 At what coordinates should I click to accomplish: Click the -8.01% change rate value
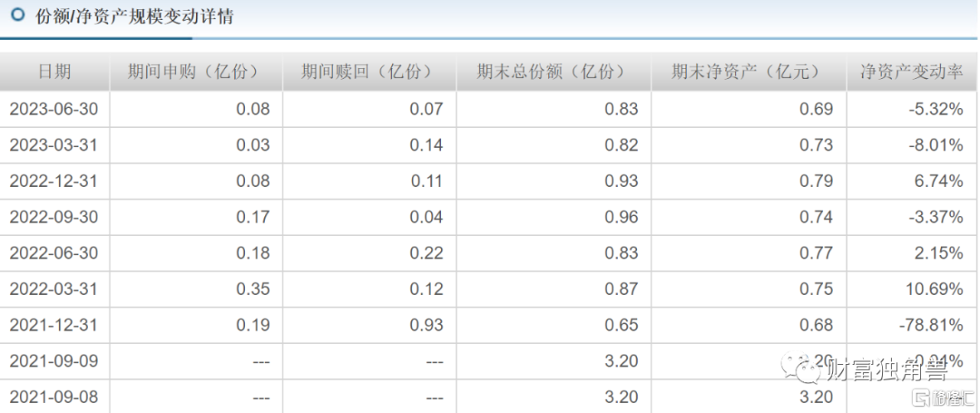[934, 145]
